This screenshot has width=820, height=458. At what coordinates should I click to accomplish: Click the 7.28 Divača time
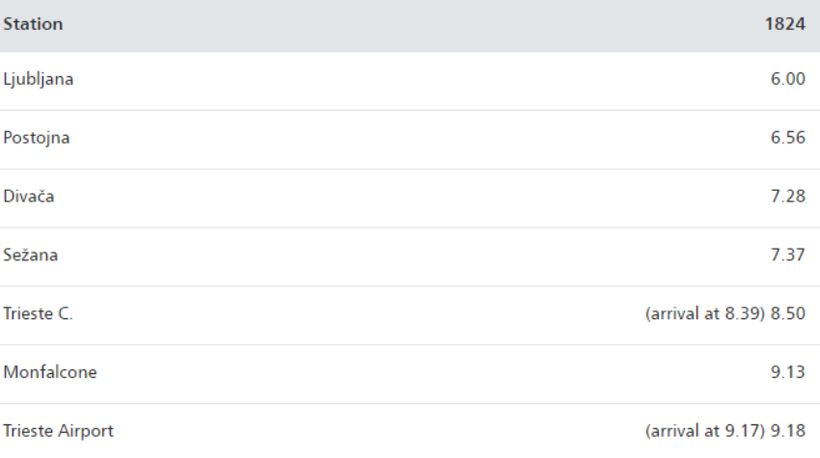(788, 196)
